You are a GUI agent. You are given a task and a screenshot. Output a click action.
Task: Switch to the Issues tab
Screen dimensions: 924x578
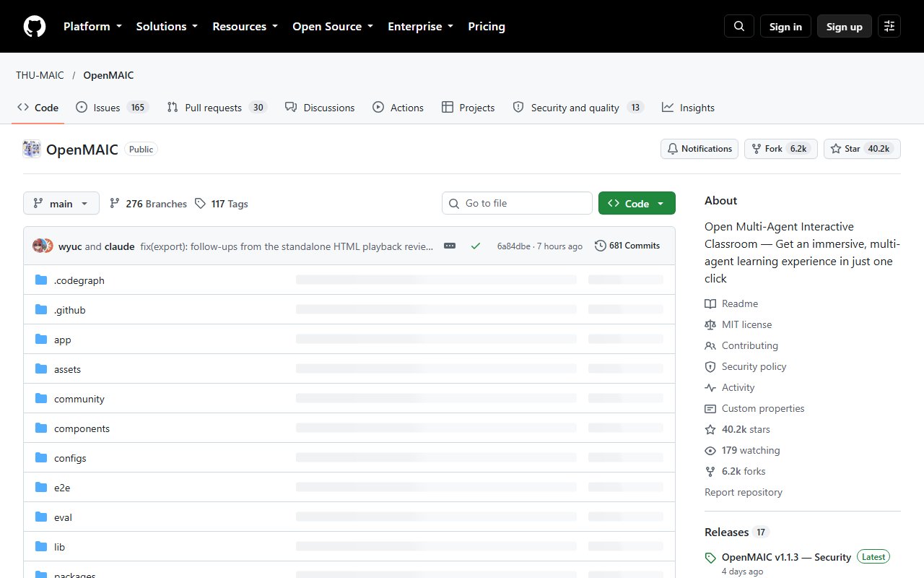click(x=112, y=108)
